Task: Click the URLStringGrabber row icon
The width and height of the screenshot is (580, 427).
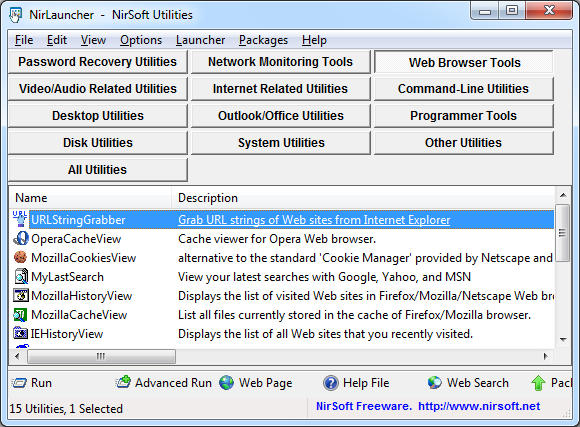Action: 20,219
